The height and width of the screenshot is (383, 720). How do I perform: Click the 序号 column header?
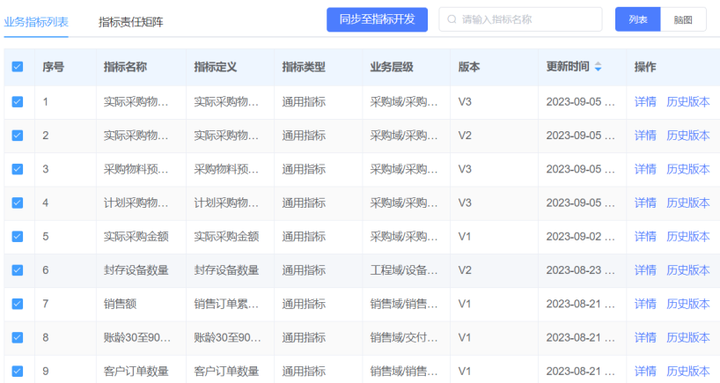pos(53,67)
